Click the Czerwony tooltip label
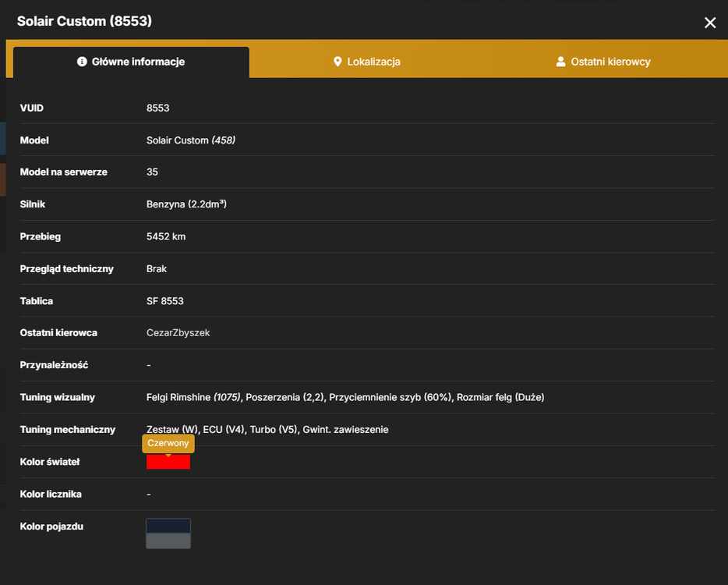This screenshot has height=585, width=728. point(168,443)
